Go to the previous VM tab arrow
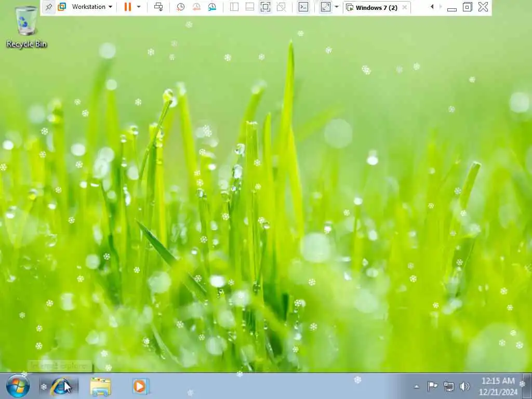The image size is (532, 399). (432, 7)
